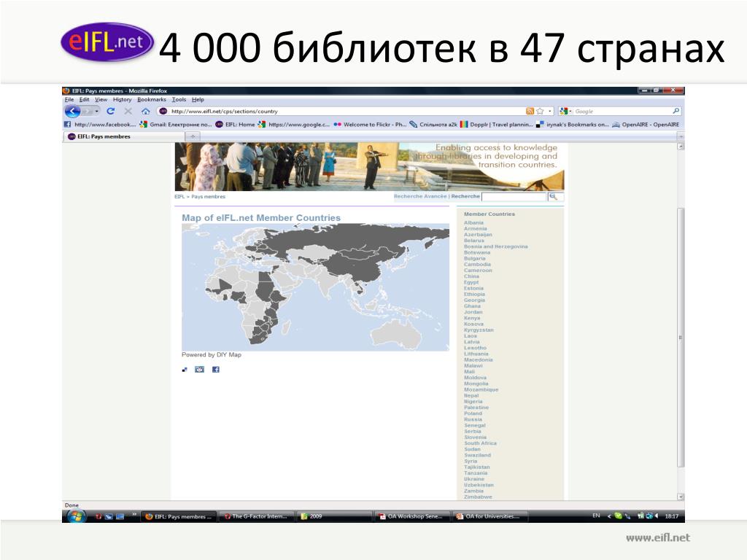Expand the back/forward history dropdown arrow
This screenshot has height=560, width=747.
tap(97, 112)
